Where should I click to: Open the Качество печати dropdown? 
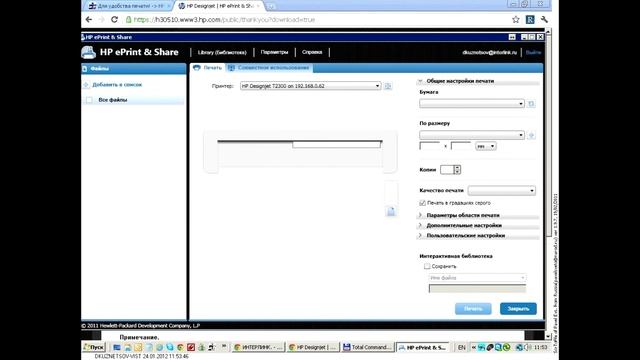502,190
